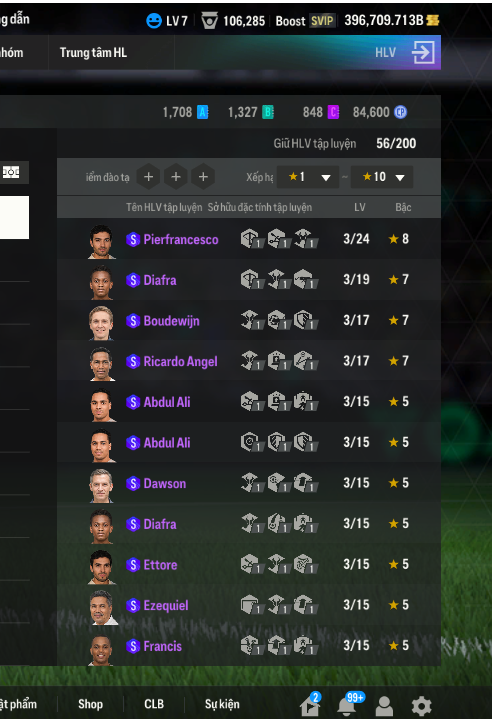Expand the maximum star 10 dropdown
This screenshot has height=719, width=492.
coord(381,177)
